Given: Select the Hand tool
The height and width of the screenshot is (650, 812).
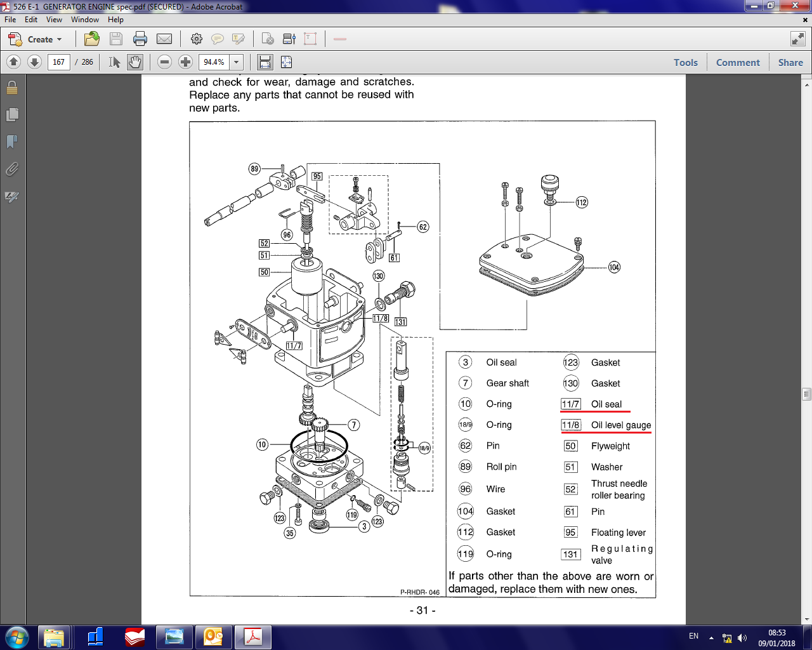Looking at the screenshot, I should [134, 62].
